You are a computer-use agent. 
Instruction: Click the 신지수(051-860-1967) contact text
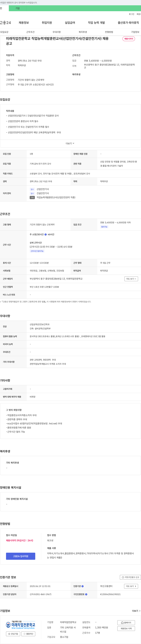click(x=40, y=594)
